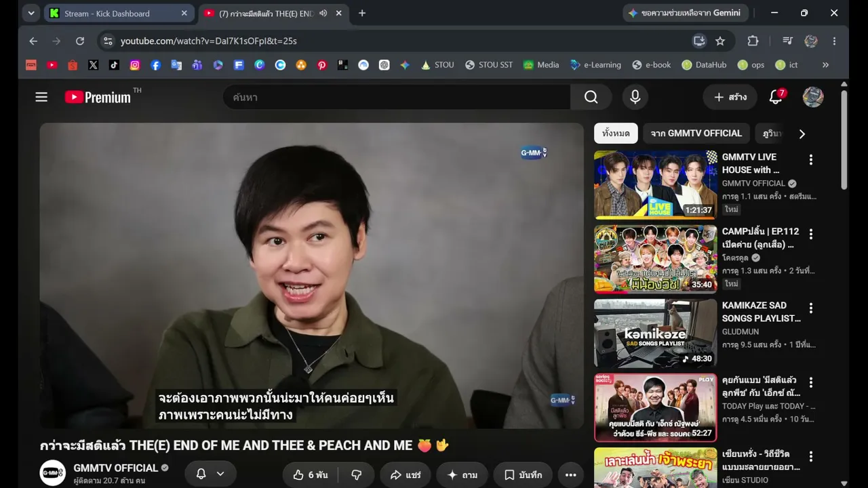The image size is (868, 488).
Task: Open Pinterest bookmark icon
Action: 321,65
